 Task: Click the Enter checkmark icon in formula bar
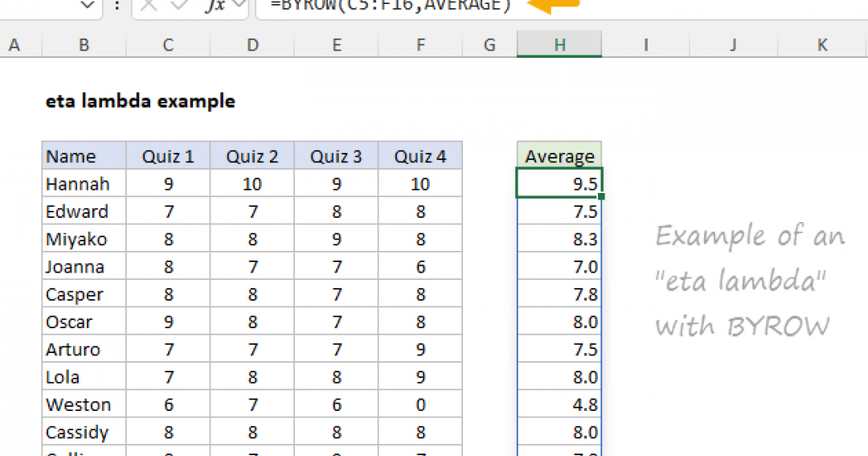click(178, 5)
